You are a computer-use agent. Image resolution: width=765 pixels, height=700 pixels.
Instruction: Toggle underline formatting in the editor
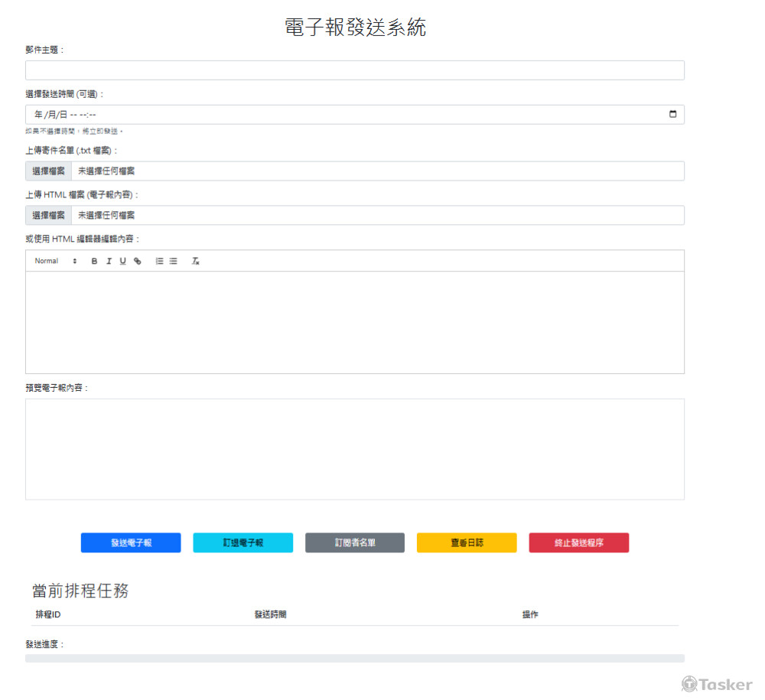[x=123, y=261]
